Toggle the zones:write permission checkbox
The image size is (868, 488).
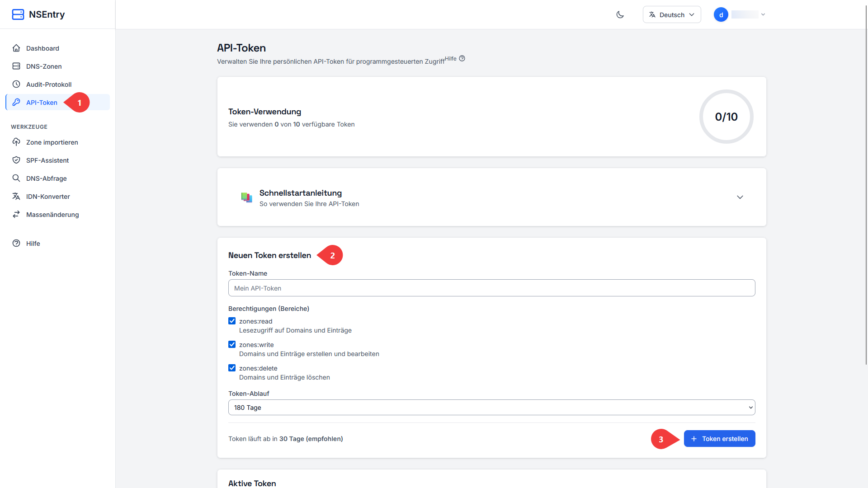[232, 344]
